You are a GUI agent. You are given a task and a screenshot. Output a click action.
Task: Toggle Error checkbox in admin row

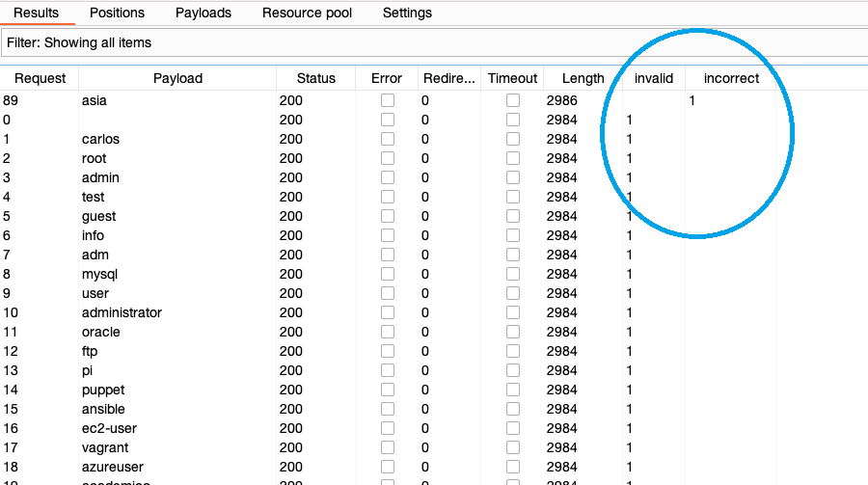[388, 177]
